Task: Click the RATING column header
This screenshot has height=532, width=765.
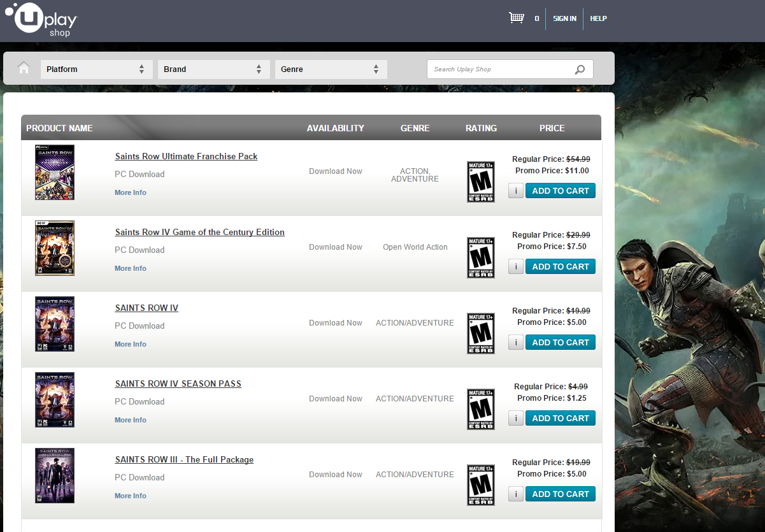Action: click(481, 128)
